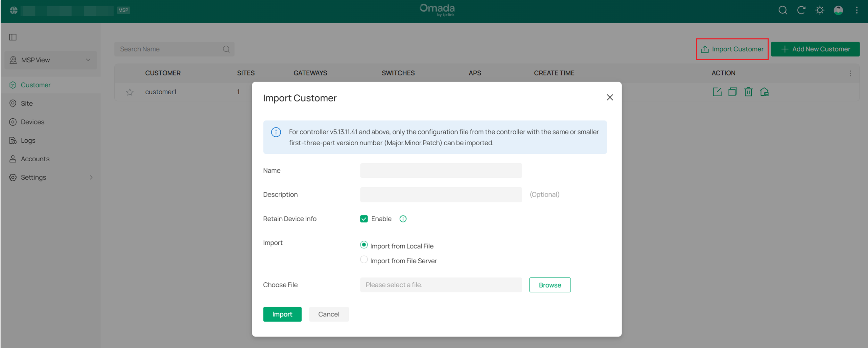Delete customer1 using the trash icon
The image size is (868, 348).
(748, 91)
